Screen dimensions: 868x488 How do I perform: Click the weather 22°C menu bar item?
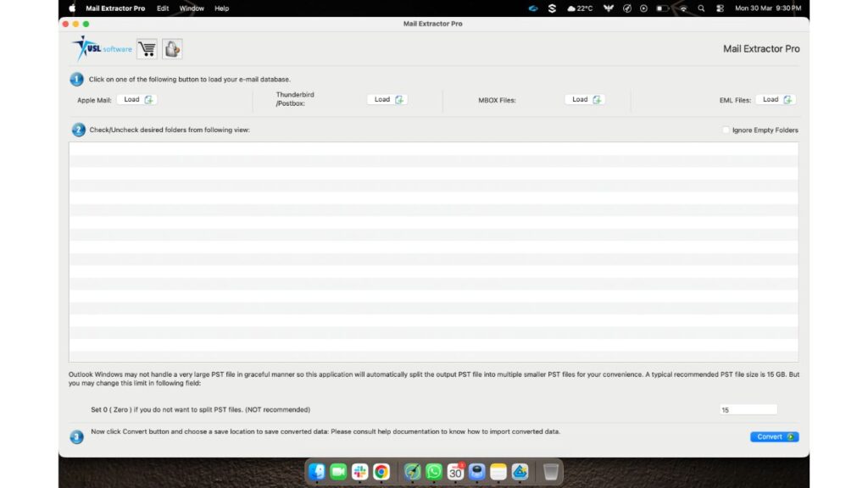coord(580,8)
